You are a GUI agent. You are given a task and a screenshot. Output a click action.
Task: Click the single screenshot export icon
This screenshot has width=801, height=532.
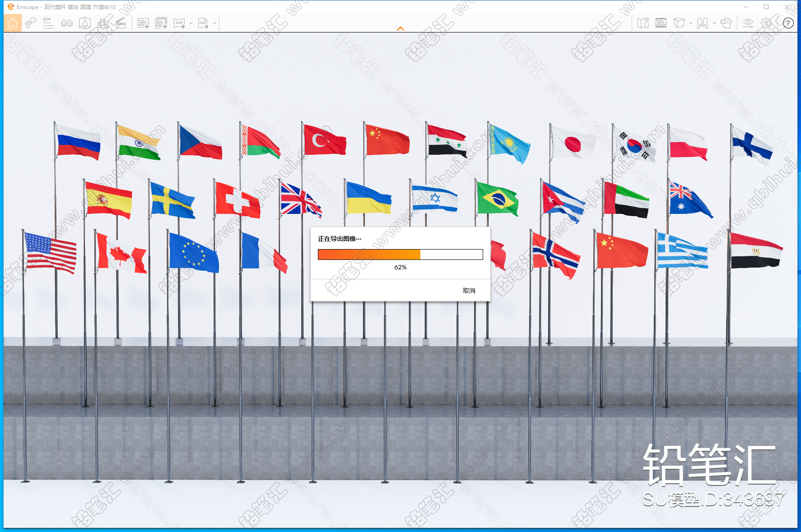click(143, 23)
